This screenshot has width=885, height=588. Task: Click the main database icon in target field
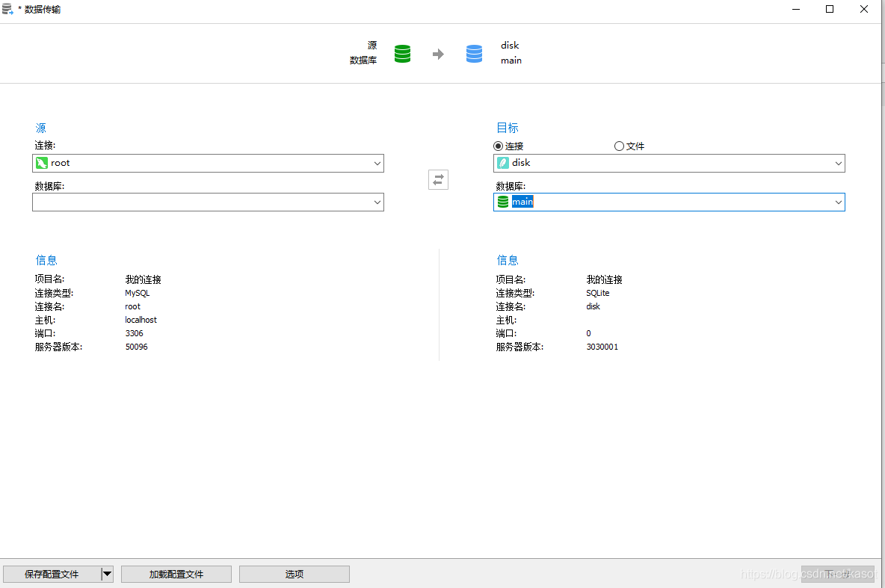(503, 202)
